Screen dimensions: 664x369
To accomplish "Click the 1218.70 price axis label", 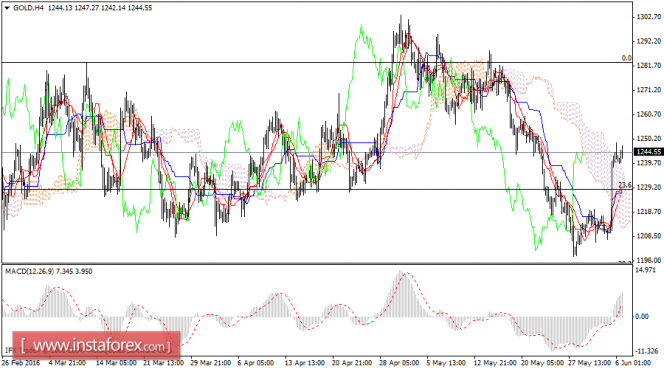I will [x=648, y=212].
